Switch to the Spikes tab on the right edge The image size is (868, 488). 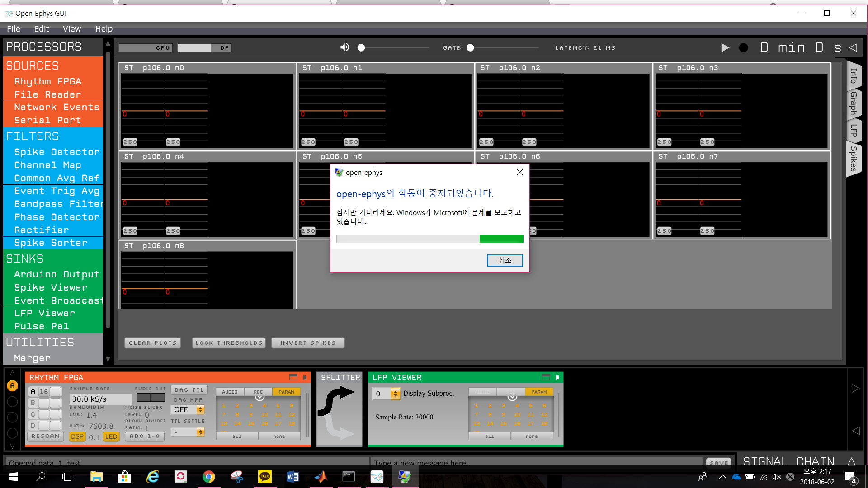pos(854,159)
